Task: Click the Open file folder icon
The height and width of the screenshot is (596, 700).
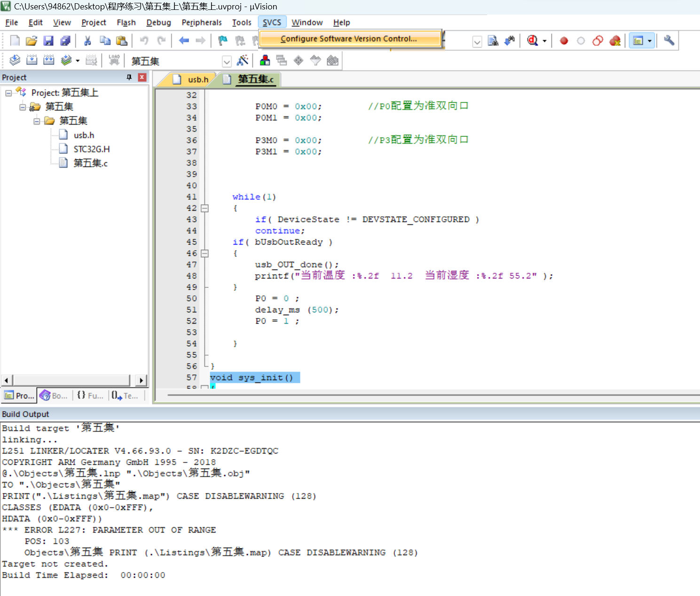Action: [x=31, y=41]
